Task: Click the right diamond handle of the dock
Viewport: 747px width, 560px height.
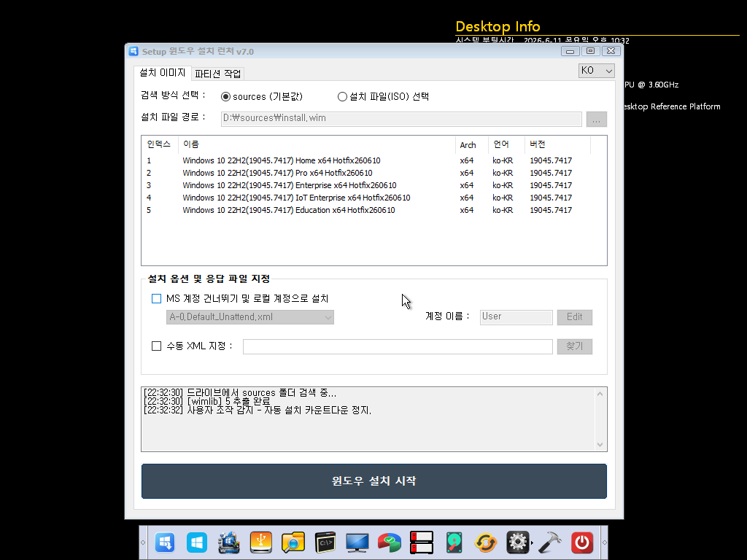Action: (x=605, y=542)
